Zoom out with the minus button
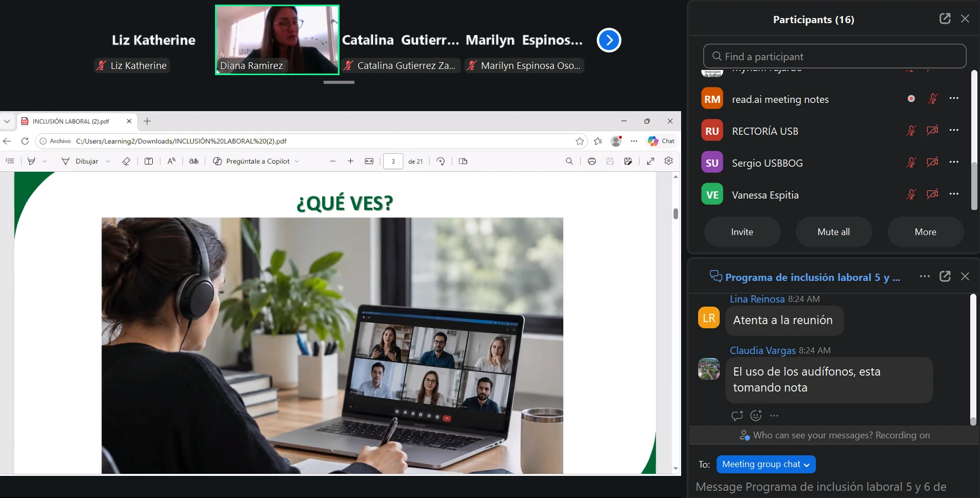 click(333, 162)
